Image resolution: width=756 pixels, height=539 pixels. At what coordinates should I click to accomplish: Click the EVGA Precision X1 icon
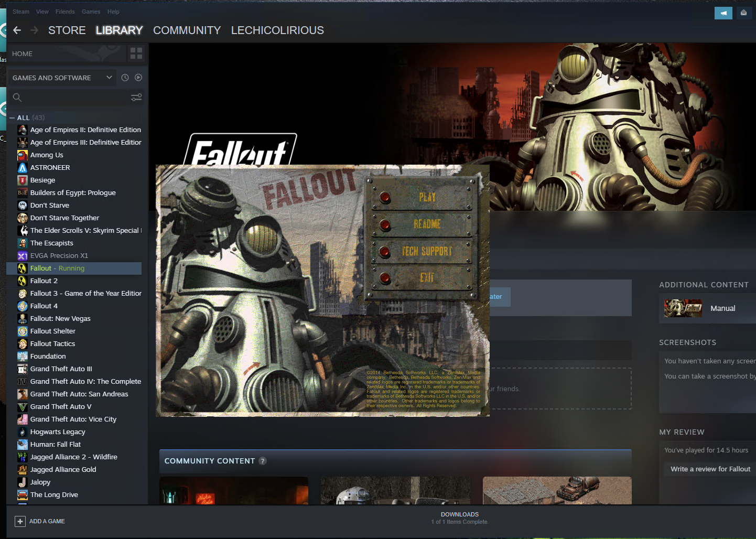pyautogui.click(x=23, y=256)
